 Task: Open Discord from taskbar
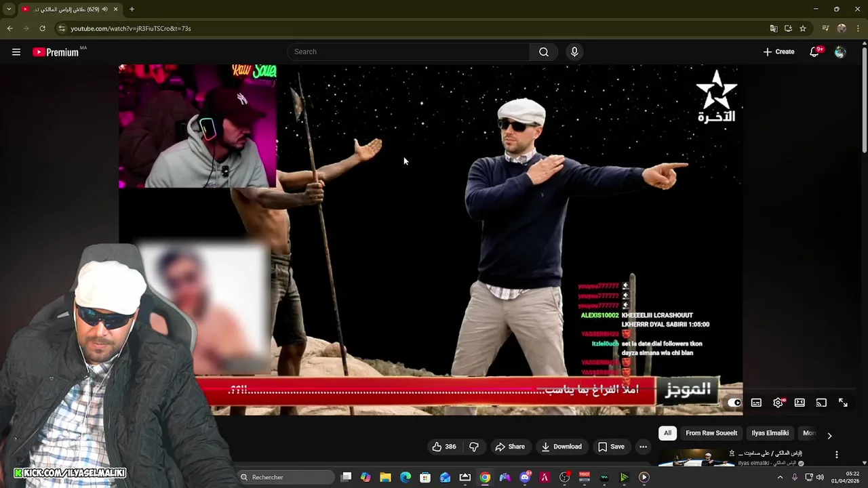coord(525,477)
